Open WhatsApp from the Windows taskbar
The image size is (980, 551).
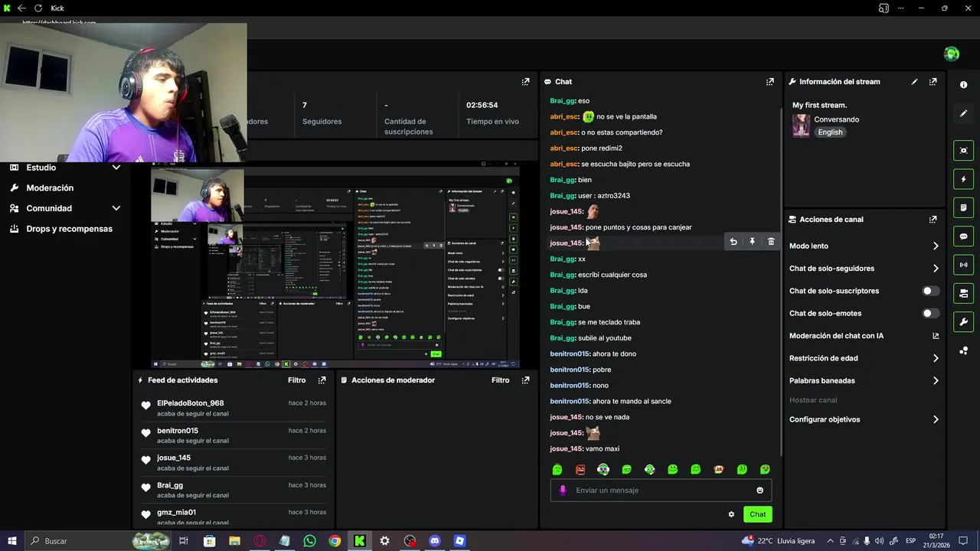click(x=309, y=541)
